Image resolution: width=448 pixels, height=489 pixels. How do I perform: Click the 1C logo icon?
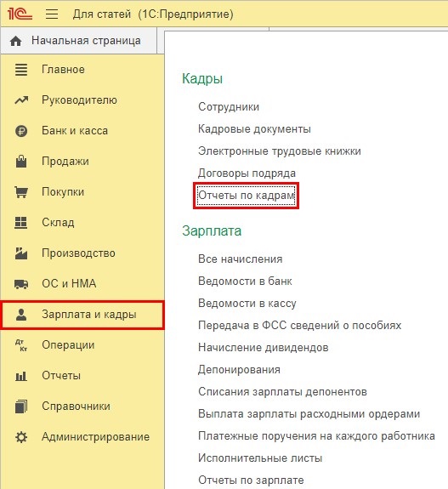[20, 14]
